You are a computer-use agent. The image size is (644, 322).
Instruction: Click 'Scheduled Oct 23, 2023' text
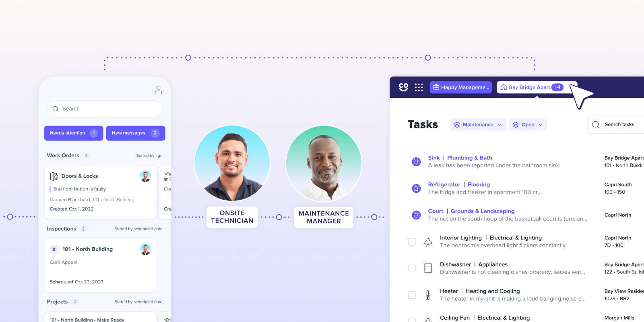[x=76, y=282]
